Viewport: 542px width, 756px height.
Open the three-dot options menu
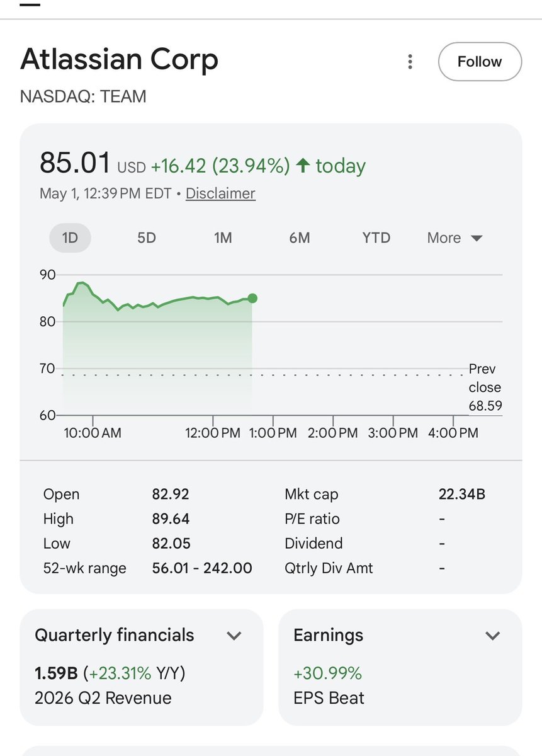(410, 62)
